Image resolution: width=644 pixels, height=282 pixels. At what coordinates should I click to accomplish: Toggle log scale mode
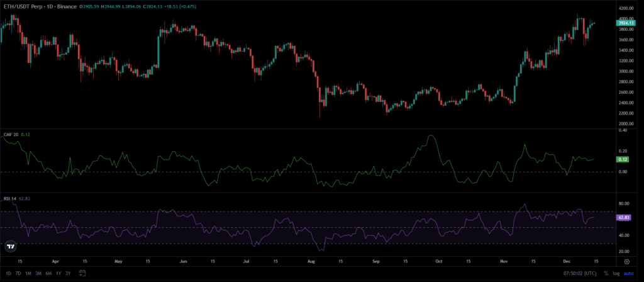[616, 273]
